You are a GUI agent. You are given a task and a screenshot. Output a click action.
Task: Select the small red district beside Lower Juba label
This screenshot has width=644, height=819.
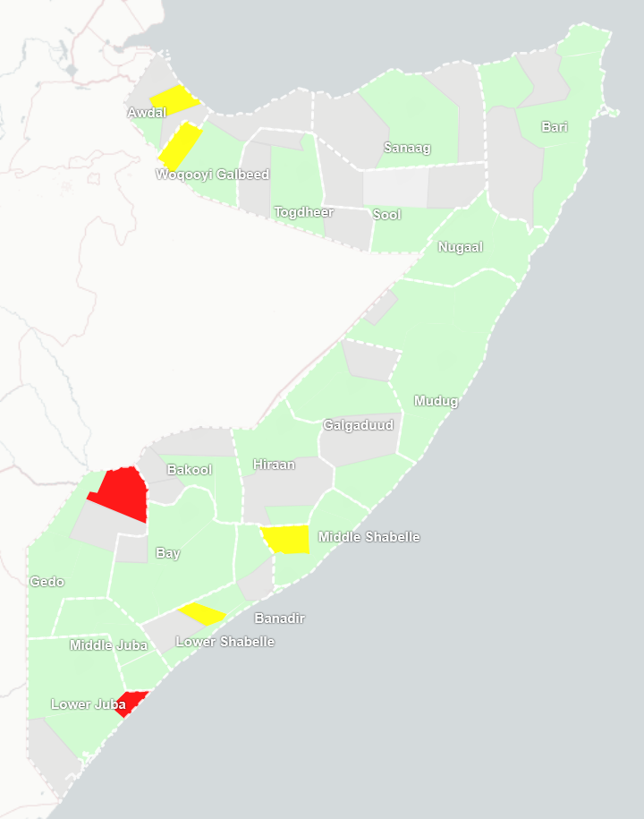point(131,701)
